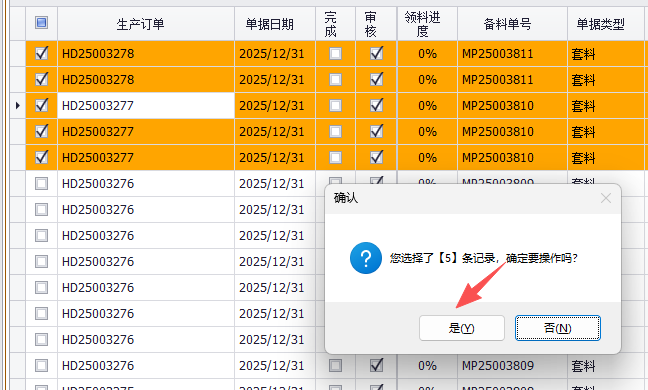Click MP25003811 in the topmost HD25003278 row
The image size is (648, 390).
coord(498,54)
